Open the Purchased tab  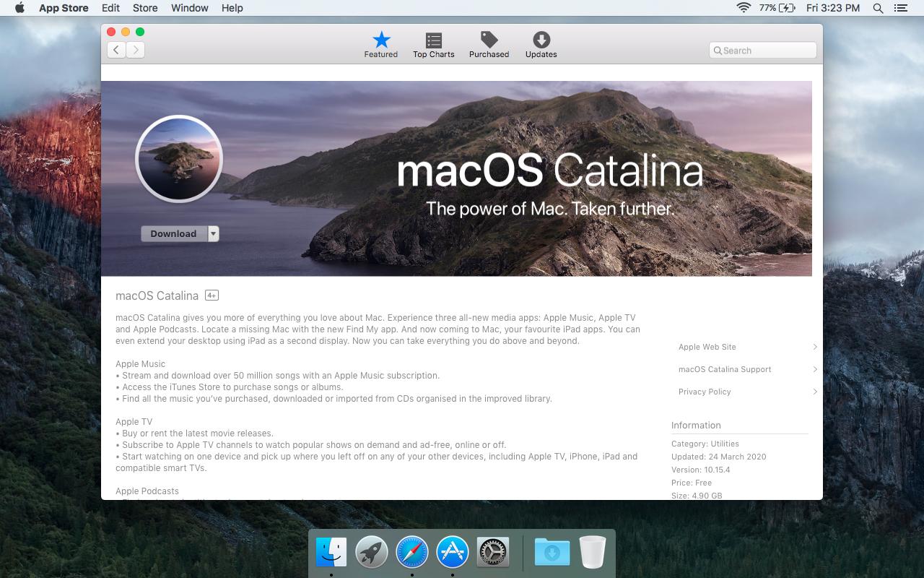click(489, 45)
